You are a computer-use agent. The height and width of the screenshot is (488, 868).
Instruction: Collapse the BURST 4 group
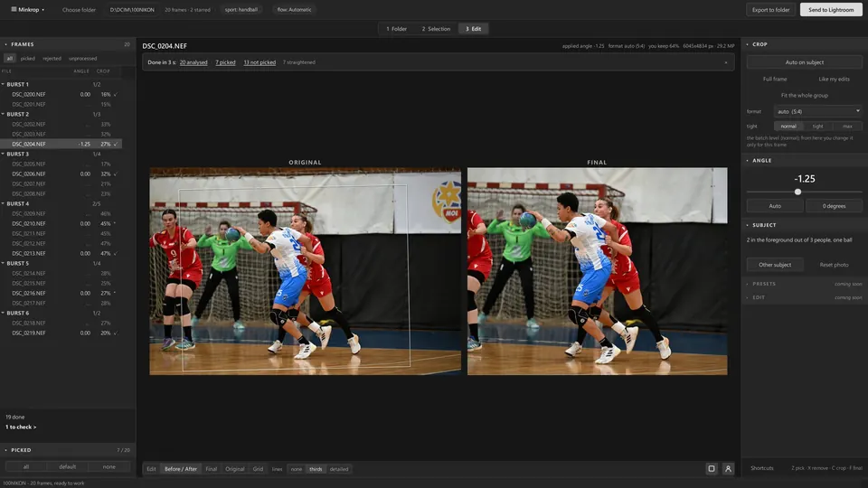(x=4, y=204)
